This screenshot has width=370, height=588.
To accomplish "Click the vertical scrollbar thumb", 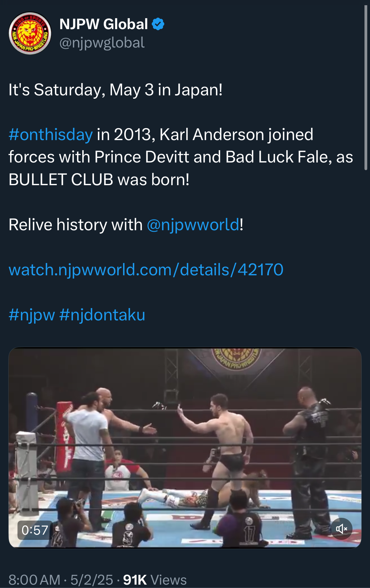I will click(x=365, y=87).
